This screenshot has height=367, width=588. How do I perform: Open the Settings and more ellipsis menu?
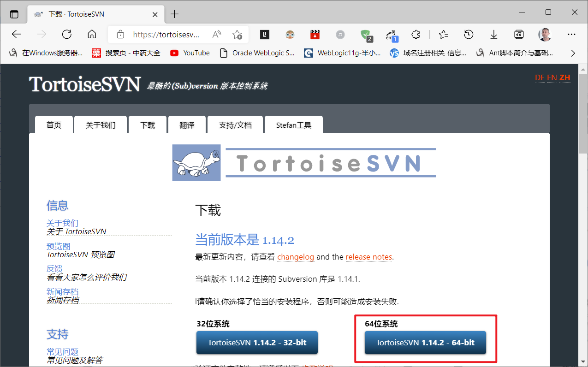[571, 34]
